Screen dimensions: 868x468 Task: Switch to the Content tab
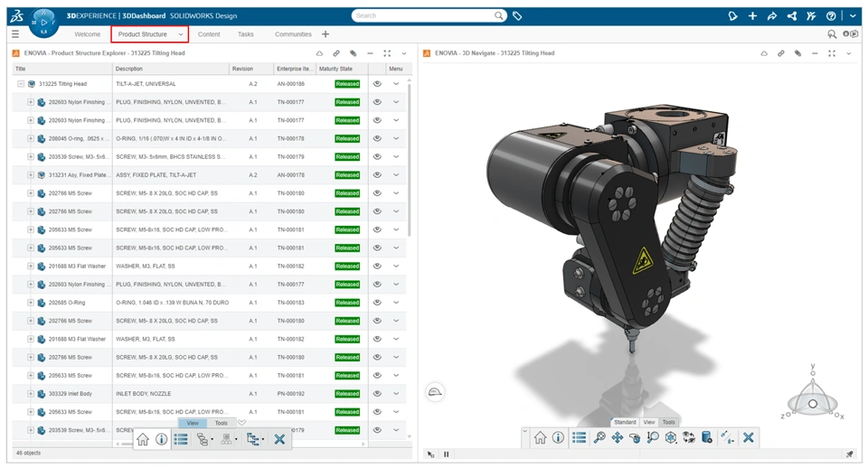tap(209, 34)
